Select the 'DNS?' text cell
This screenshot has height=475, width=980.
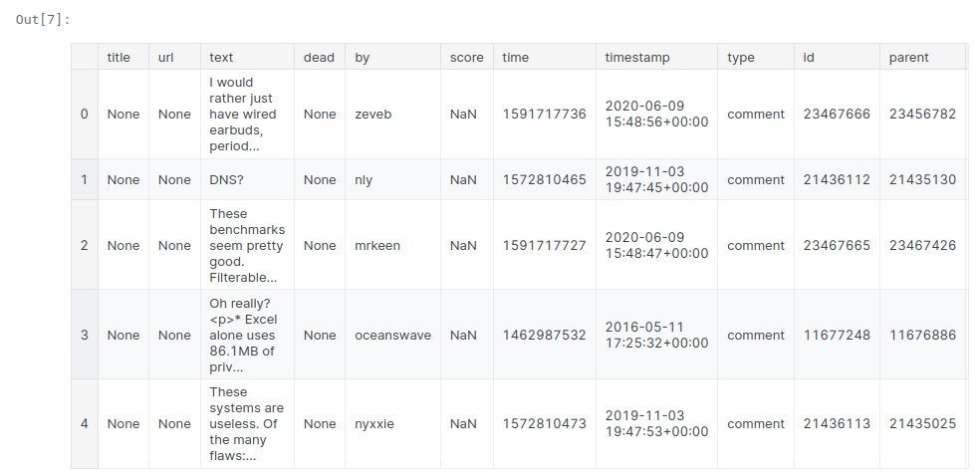[226, 180]
